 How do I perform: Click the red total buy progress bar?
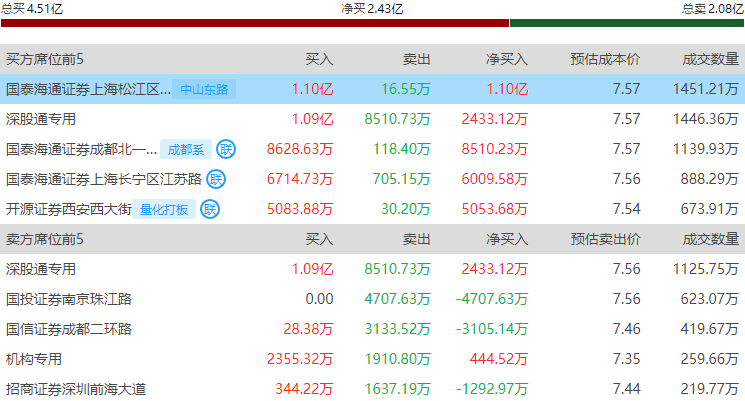(255, 23)
